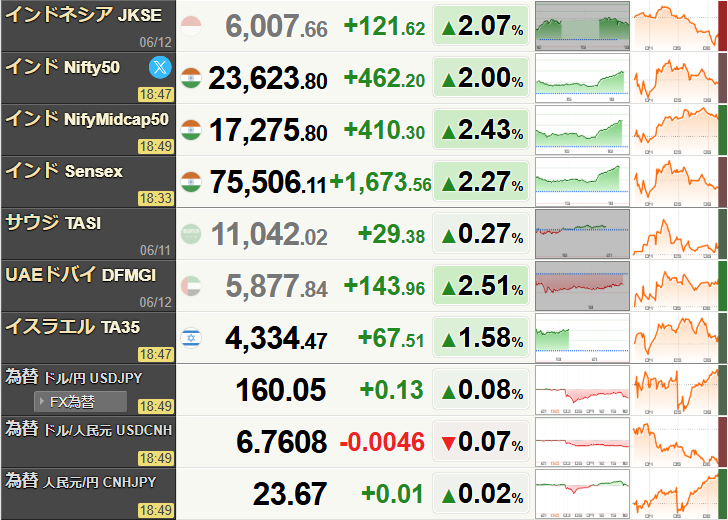This screenshot has height=520, width=728.
Task: Open the UAEドバイ DFMGI index name
Action: [80, 275]
